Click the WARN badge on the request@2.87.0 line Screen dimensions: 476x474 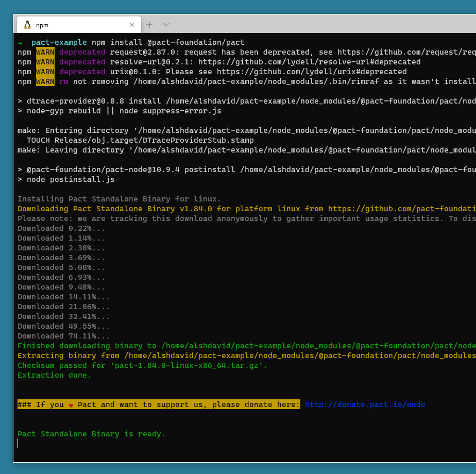45,52
